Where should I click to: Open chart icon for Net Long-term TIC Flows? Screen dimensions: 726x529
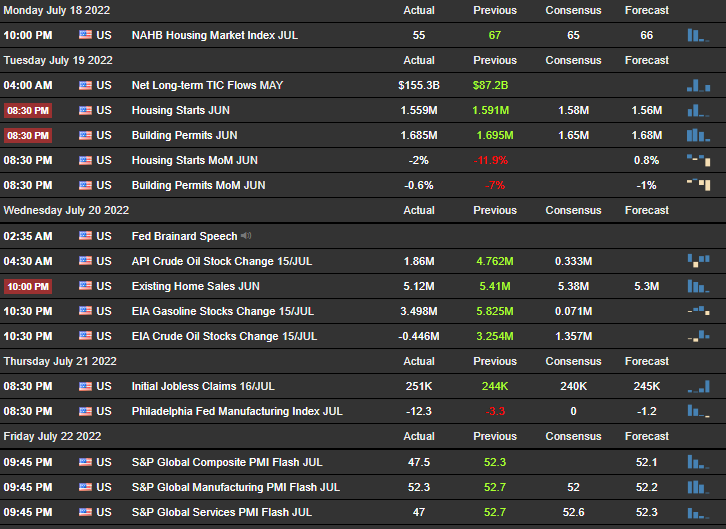[698, 85]
